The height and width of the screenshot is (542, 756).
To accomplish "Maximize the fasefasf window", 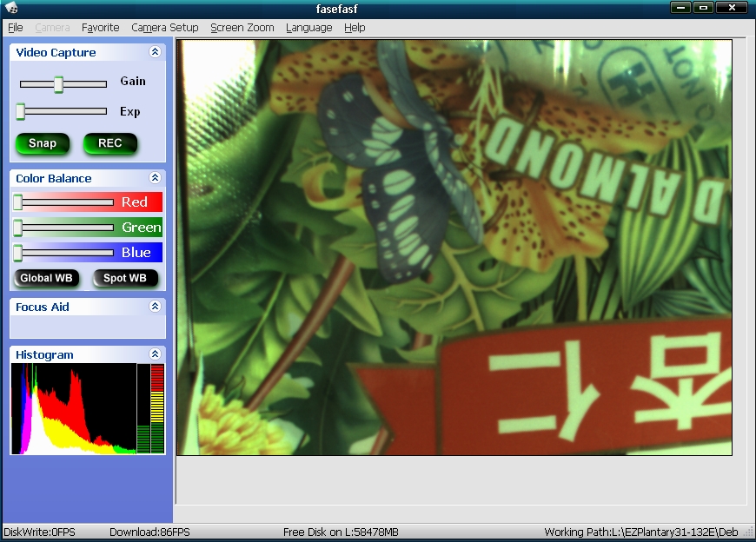I will [704, 8].
